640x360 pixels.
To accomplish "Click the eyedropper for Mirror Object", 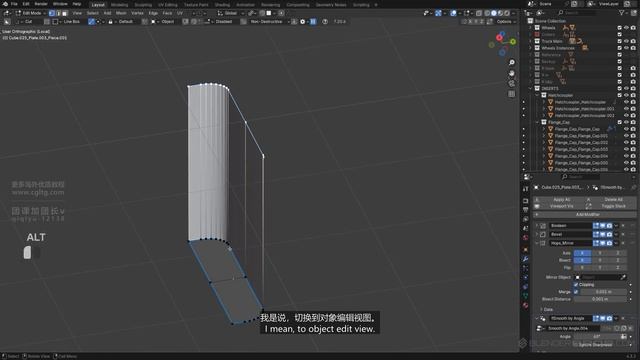I will pyautogui.click(x=623, y=277).
